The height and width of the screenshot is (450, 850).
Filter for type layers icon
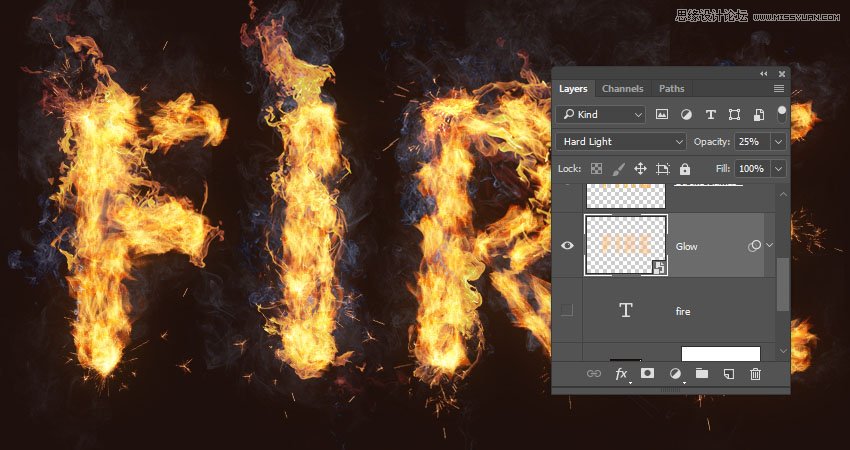[x=710, y=114]
